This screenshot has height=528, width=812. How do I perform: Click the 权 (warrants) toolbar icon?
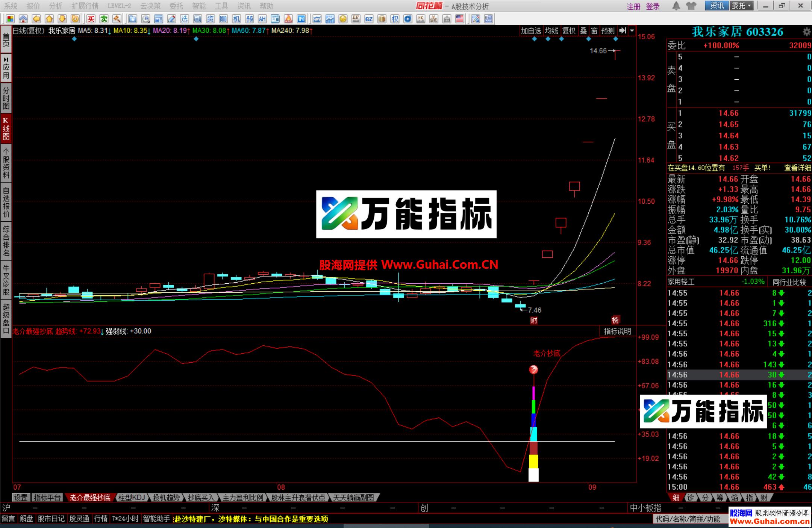394,18
